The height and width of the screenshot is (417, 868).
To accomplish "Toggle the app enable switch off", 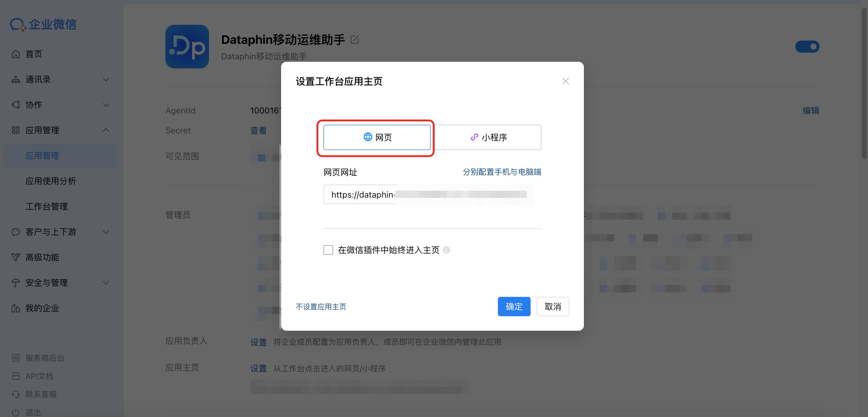I will click(x=807, y=46).
